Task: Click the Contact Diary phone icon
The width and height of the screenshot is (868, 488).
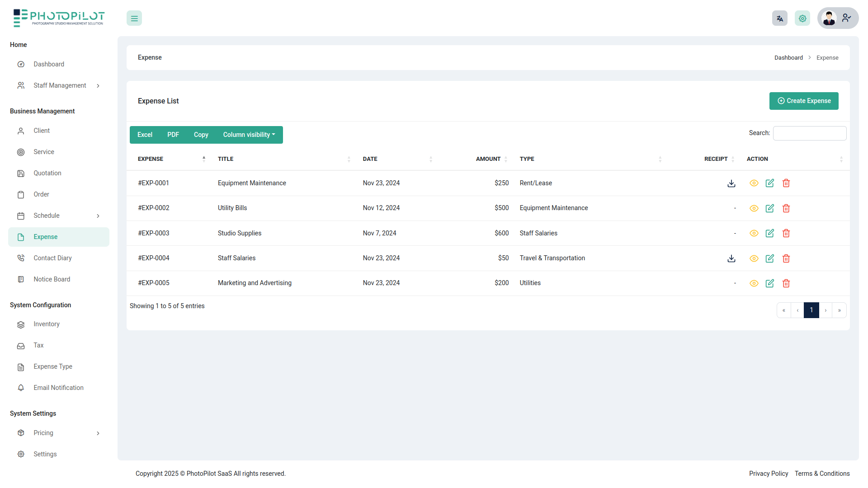Action: [21, 258]
